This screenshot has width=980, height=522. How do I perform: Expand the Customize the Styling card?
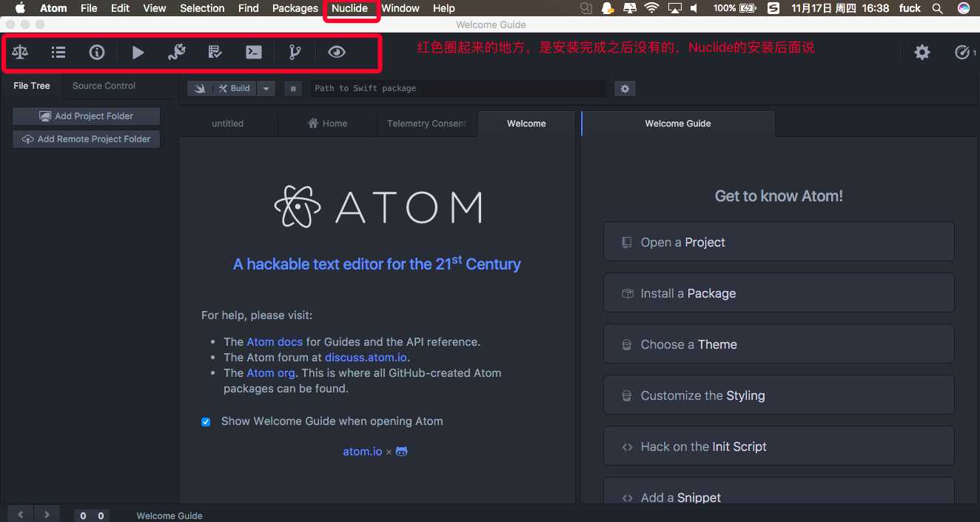(x=779, y=395)
